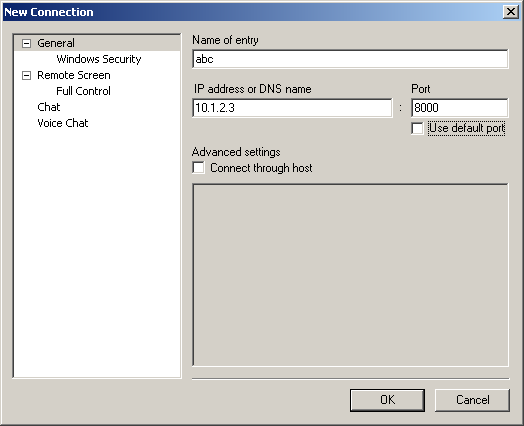Click the Cancel button

[x=472, y=400]
